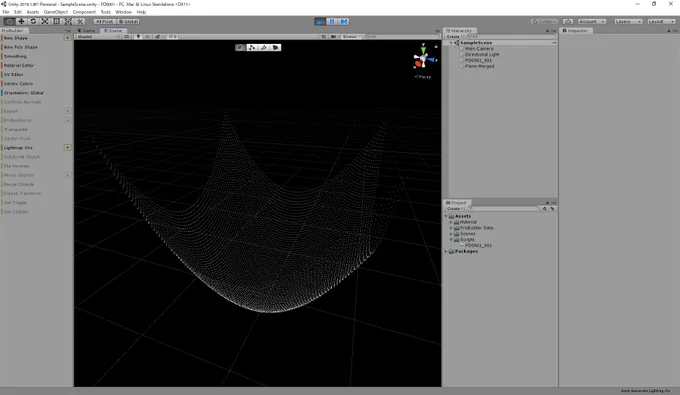Click the Project search field
680x395 pixels.
pyautogui.click(x=503, y=209)
